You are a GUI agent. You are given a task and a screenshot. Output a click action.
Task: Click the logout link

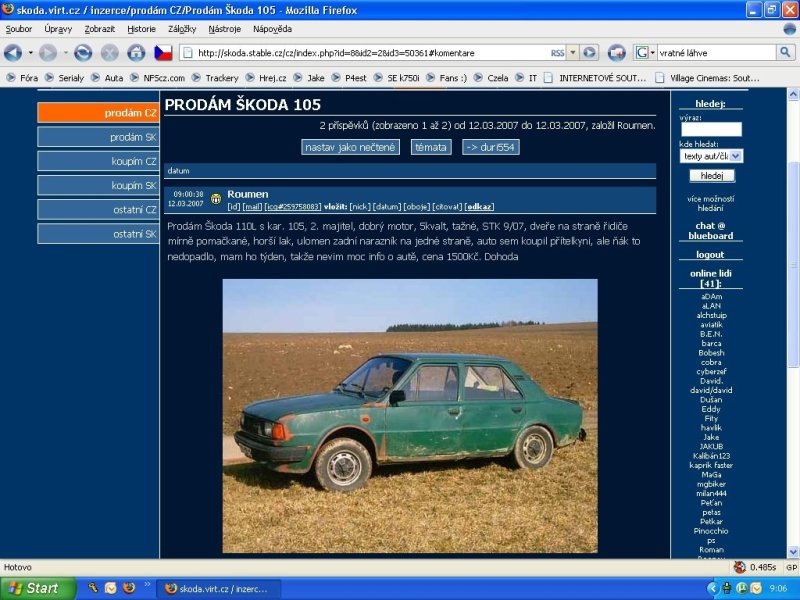point(710,255)
